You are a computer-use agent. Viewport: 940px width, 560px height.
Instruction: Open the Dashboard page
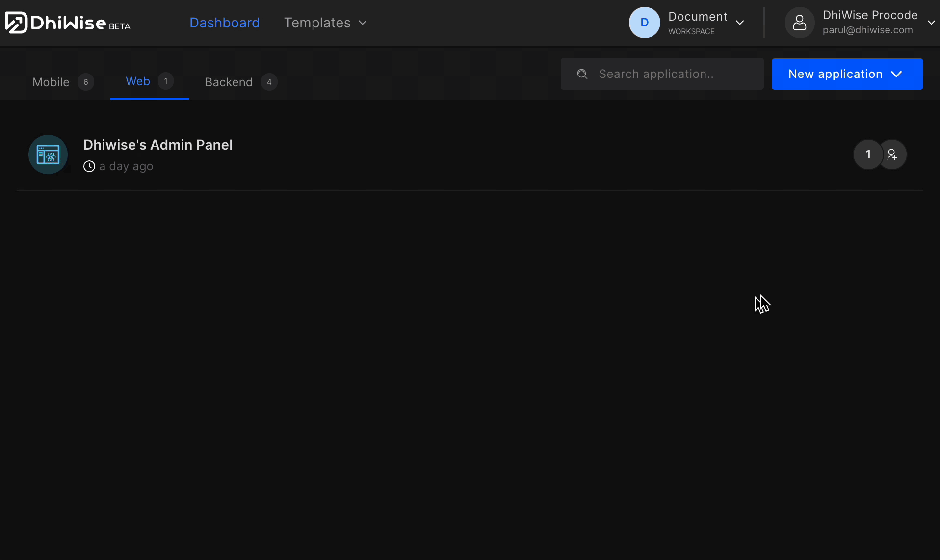pyautogui.click(x=225, y=23)
